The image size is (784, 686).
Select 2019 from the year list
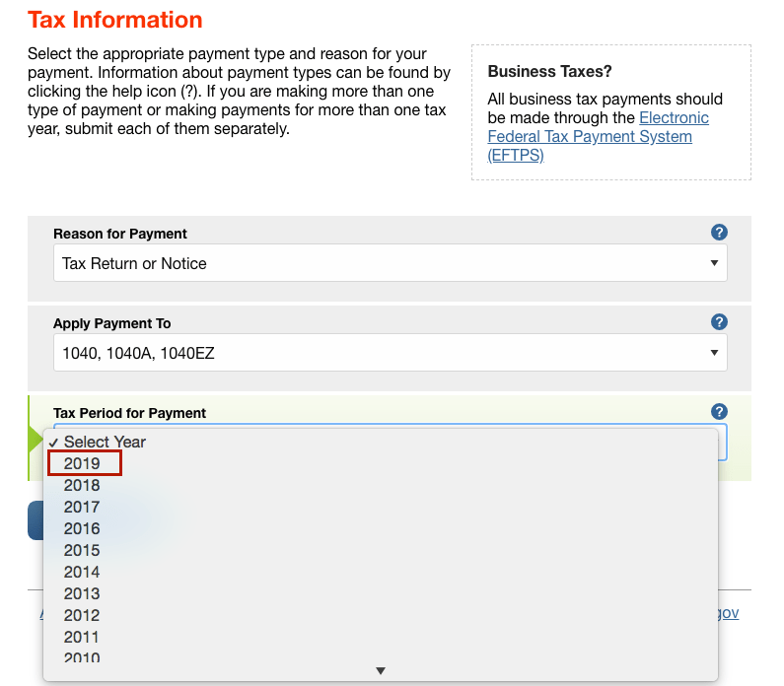point(381,463)
